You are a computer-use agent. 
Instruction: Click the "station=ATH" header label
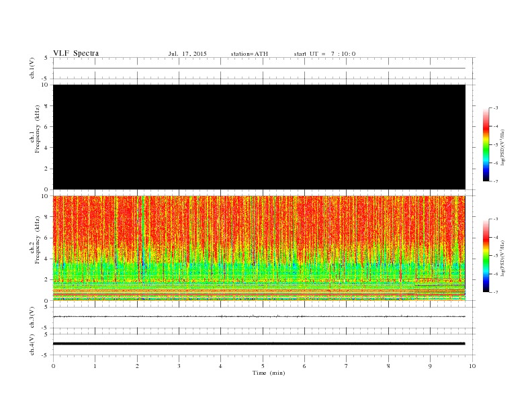click(249, 54)
